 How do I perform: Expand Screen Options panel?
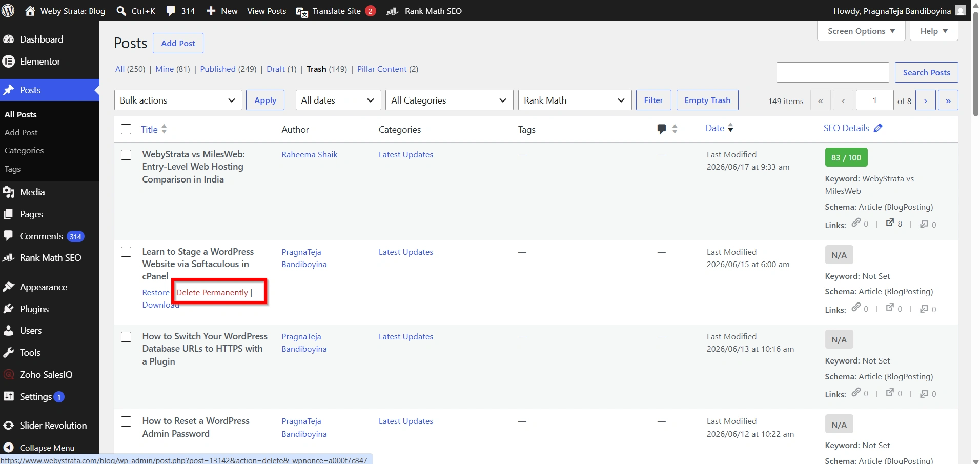(861, 31)
